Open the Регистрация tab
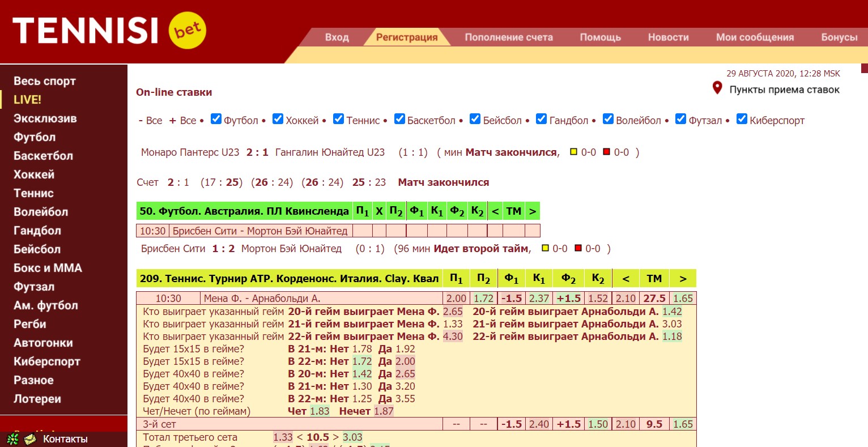This screenshot has height=447, width=868. pyautogui.click(x=407, y=37)
